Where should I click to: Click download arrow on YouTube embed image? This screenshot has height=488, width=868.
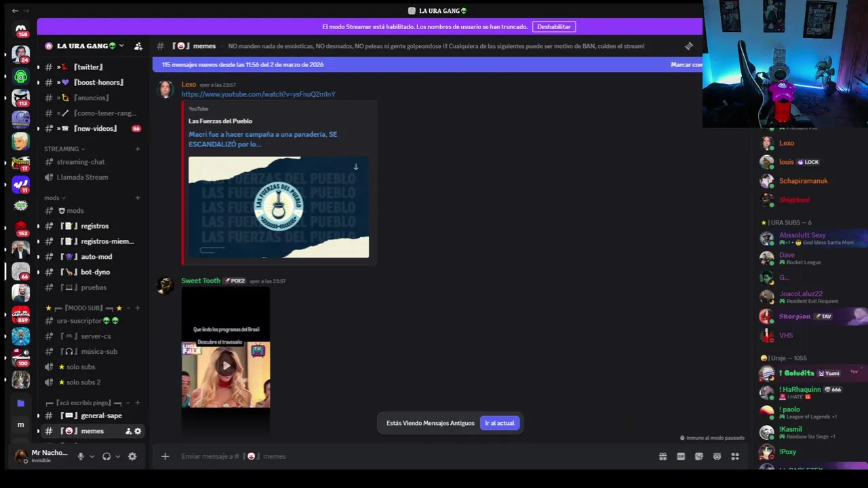355,167
